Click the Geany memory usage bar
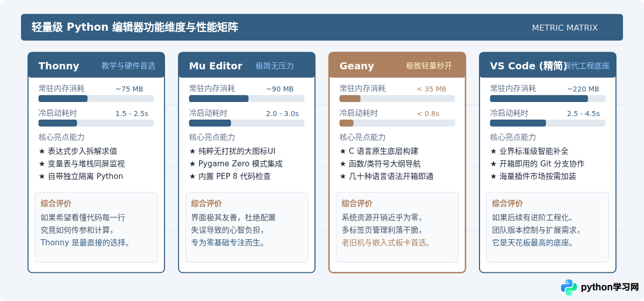 tap(397, 98)
